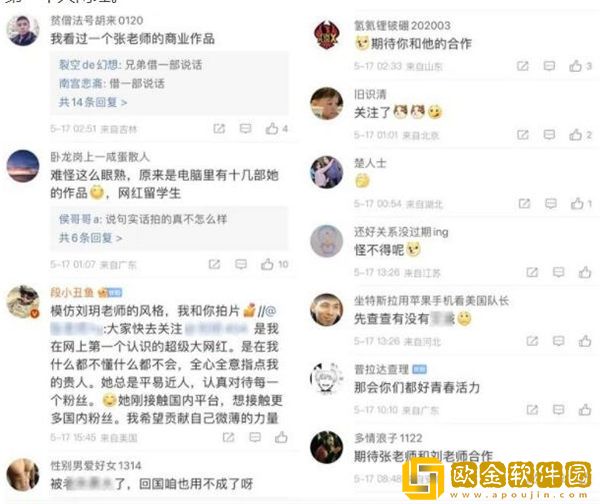The width and height of the screenshot is (600, 504).
Task: Open 裂空de幻想 user profile link
Action: pyautogui.click(x=90, y=65)
